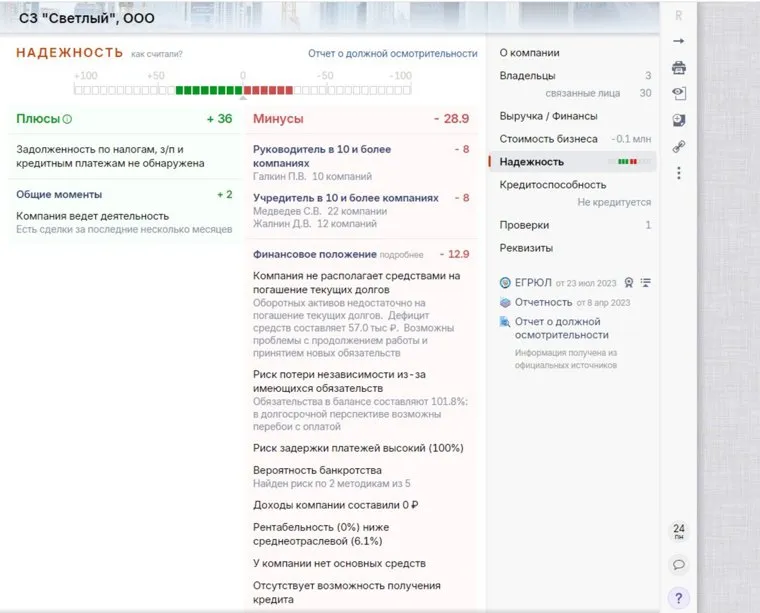Click the reliability score scale bar
This screenshot has width=760, height=613.
coord(242,90)
